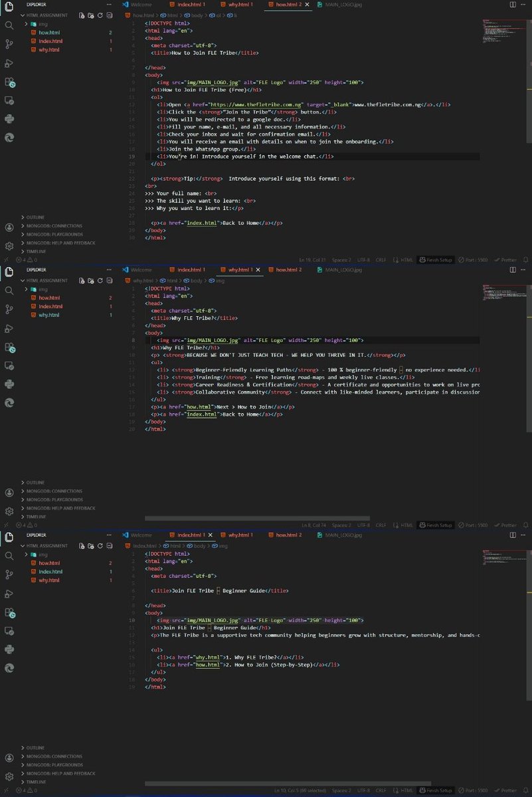The width and height of the screenshot is (532, 797).
Task: Open index.html file in why.html-active window Explorer
Action: tap(50, 306)
